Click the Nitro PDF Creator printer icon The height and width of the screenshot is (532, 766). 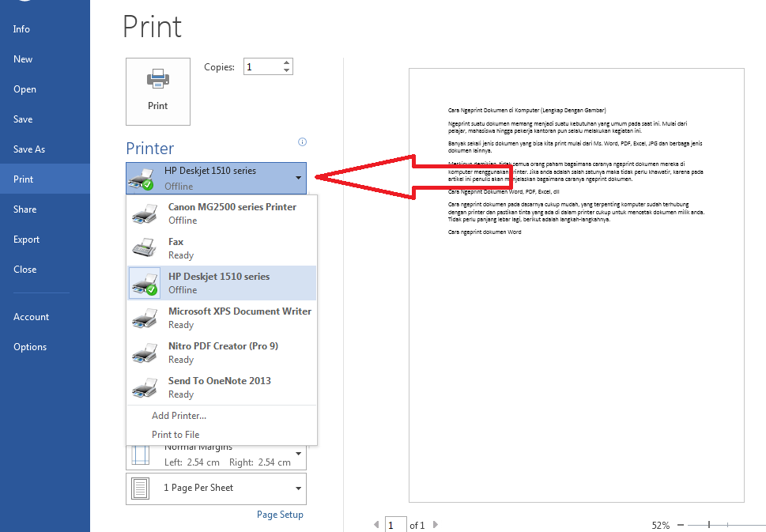click(x=145, y=353)
